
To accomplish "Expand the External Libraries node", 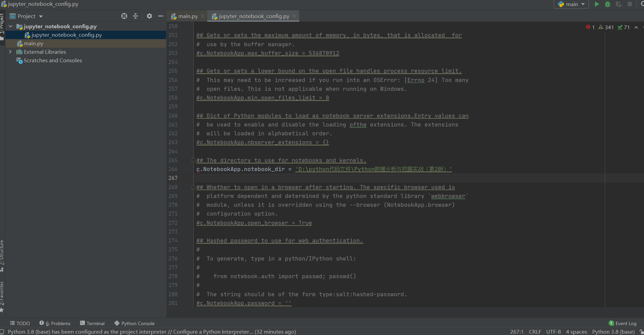I will point(11,52).
